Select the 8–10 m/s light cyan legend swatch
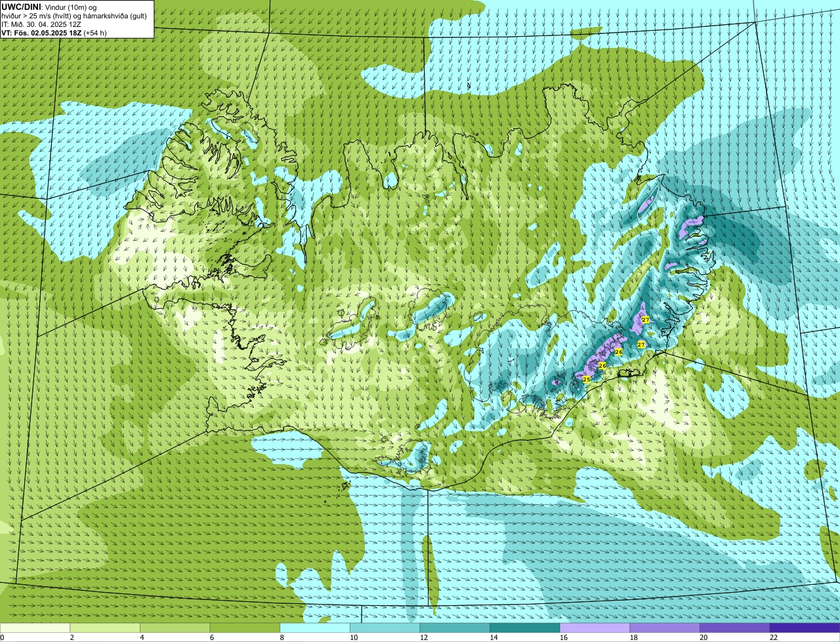 tap(315, 628)
